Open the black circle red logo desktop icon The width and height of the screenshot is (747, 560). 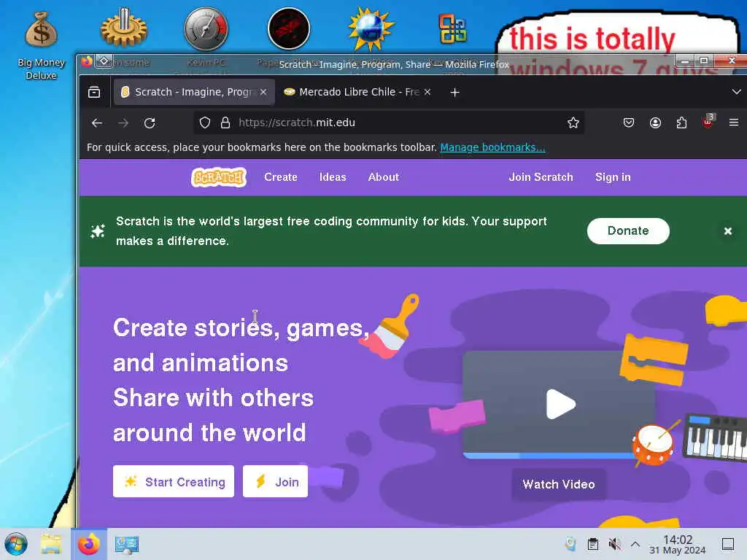click(289, 28)
